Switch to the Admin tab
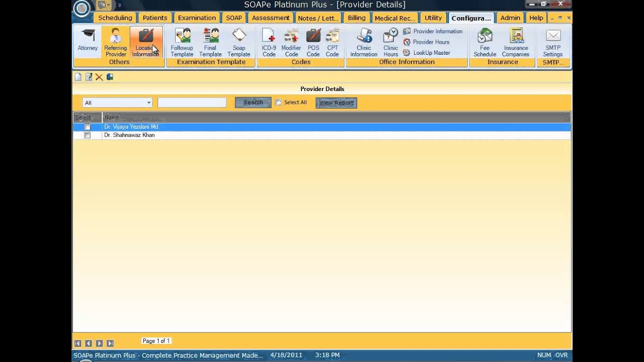This screenshot has height=362, width=644. (510, 18)
